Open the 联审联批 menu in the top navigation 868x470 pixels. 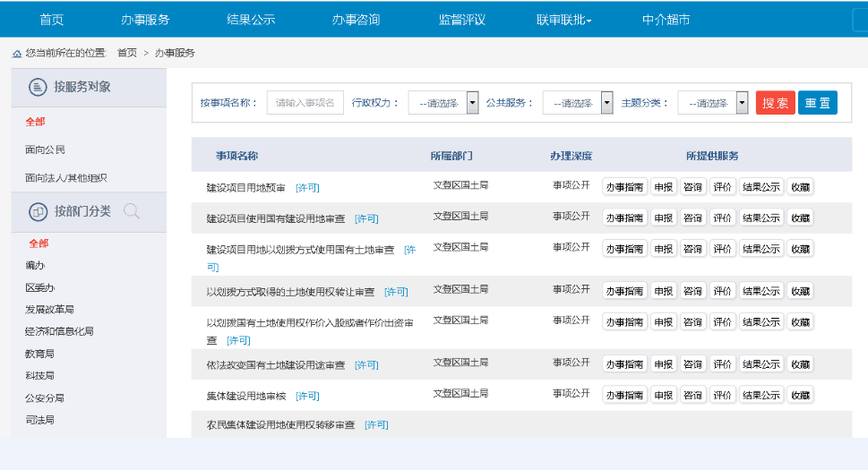(563, 20)
